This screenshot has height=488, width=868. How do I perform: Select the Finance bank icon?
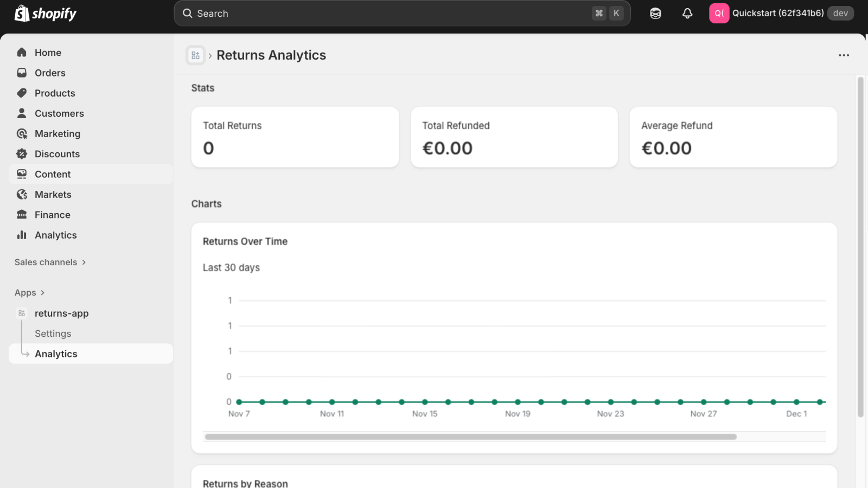coord(22,214)
